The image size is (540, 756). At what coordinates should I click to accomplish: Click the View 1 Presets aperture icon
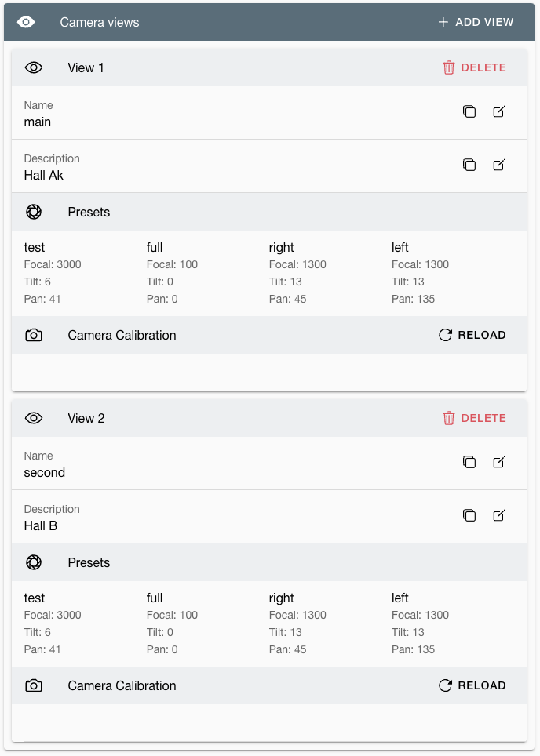pos(34,212)
